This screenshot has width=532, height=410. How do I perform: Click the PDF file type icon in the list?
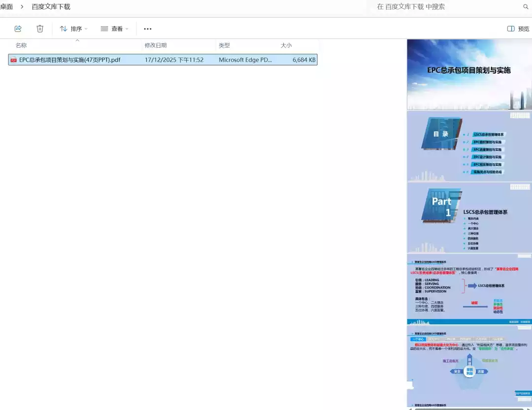pyautogui.click(x=13, y=60)
